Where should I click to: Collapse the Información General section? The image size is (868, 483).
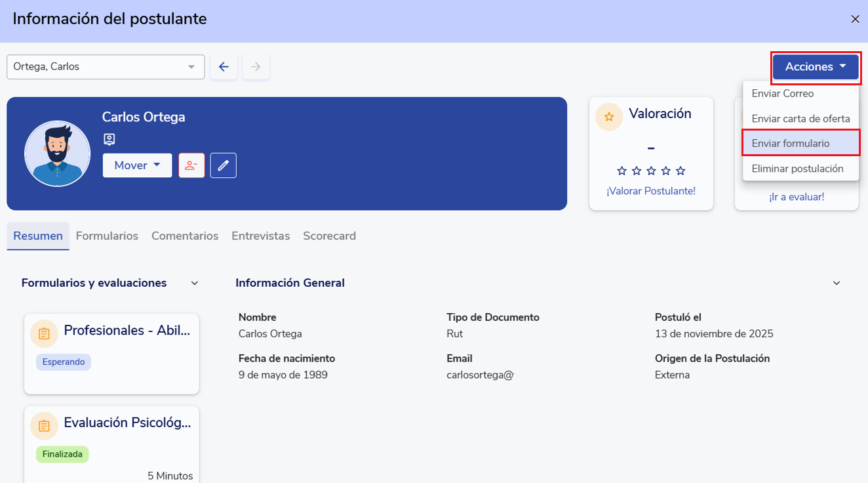tap(836, 283)
